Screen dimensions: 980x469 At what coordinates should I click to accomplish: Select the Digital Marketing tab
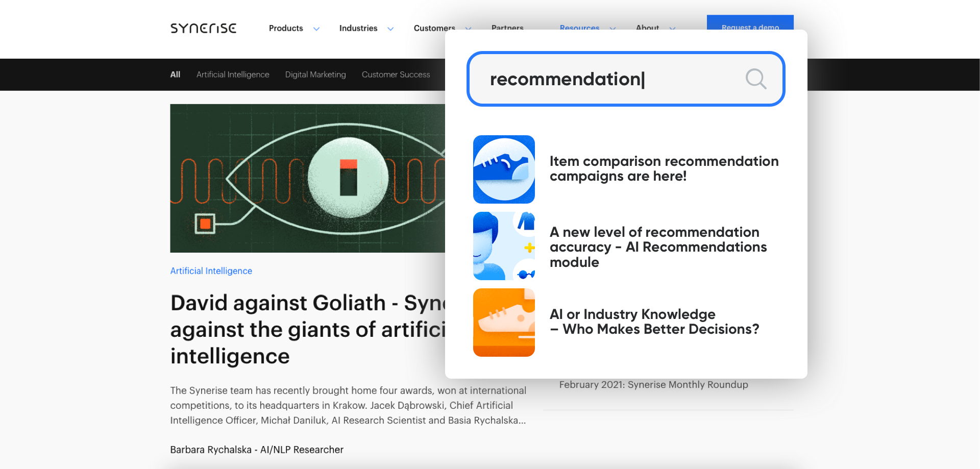(x=315, y=74)
